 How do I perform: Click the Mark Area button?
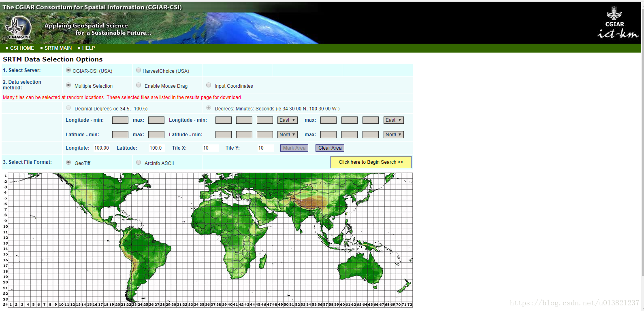294,148
